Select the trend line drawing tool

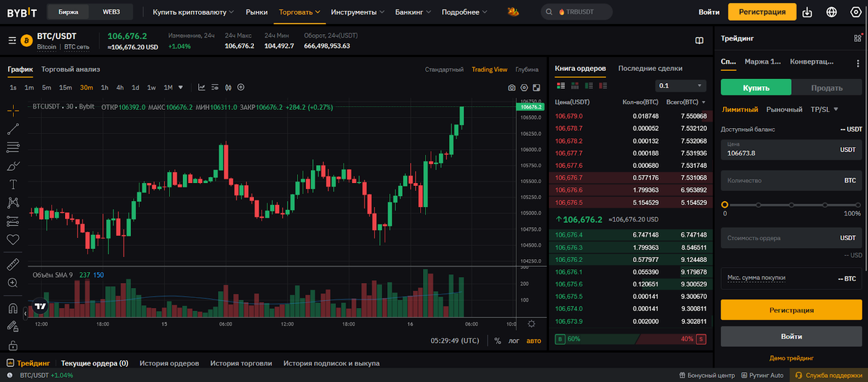point(12,129)
